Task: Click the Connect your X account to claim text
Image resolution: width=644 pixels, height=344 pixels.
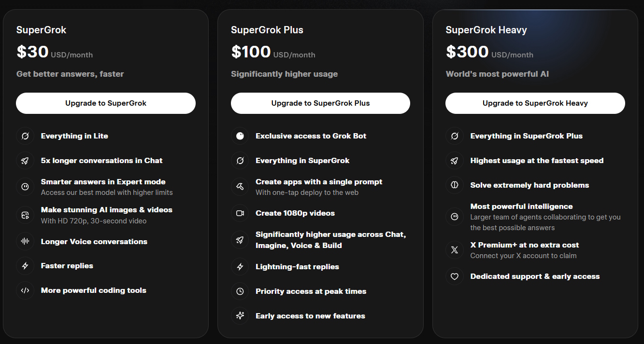Action: [x=523, y=256]
